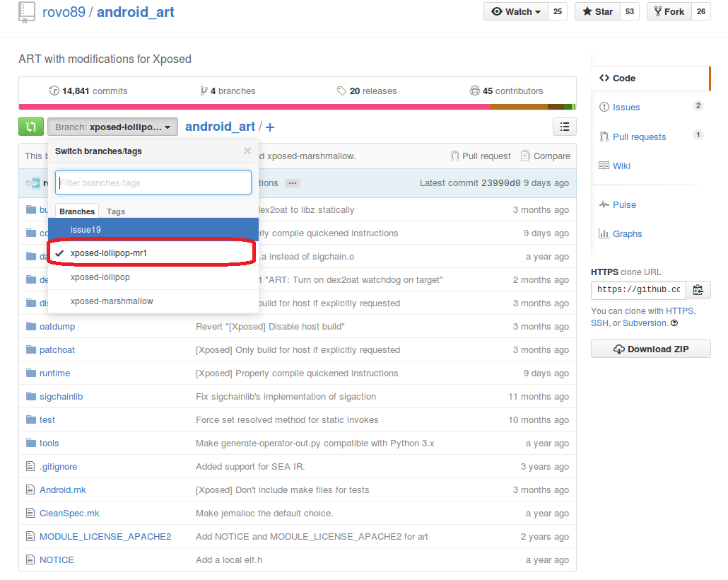Open commit "Added support for SEA IR."
This screenshot has width=728, height=580.
coord(250,467)
